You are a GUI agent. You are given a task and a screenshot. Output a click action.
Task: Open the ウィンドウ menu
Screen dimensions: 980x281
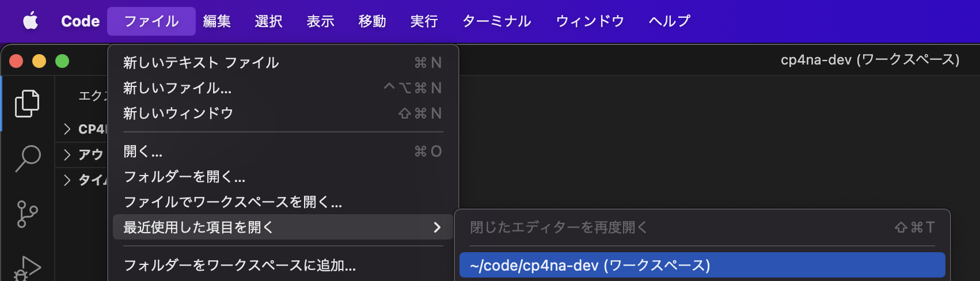(590, 21)
